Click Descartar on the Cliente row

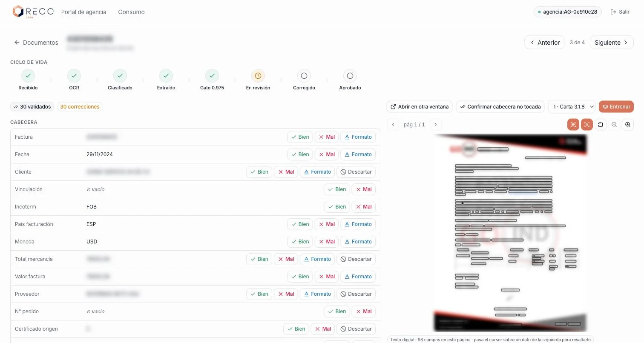[x=356, y=172]
